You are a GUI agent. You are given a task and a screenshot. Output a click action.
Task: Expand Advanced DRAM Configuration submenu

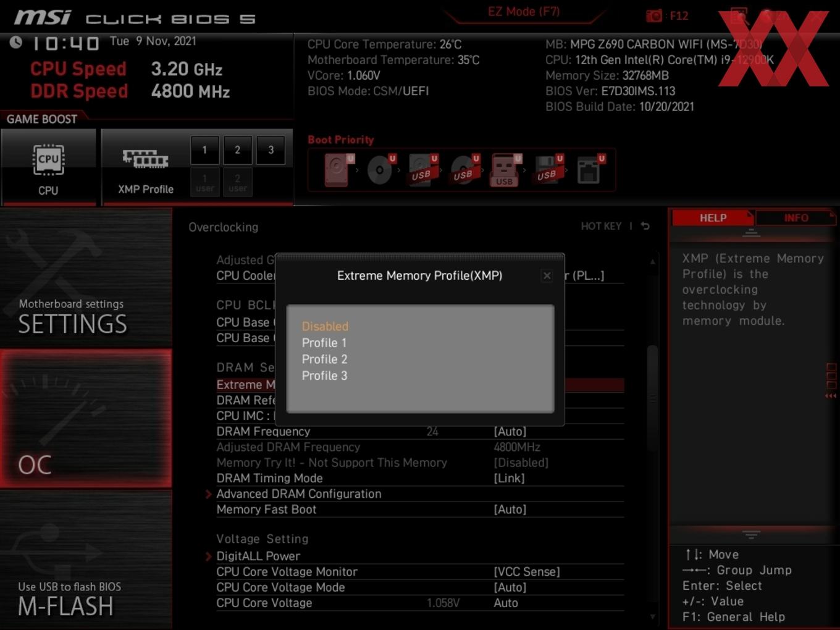click(298, 493)
